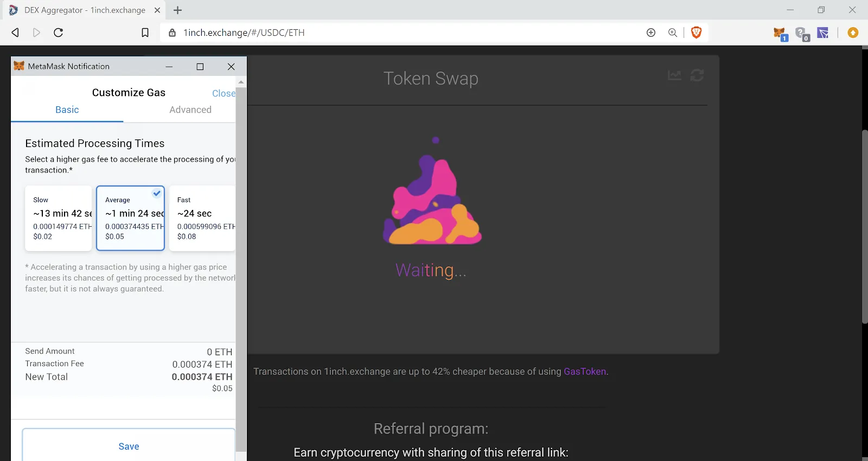Click the zoom magnifier in address bar

pyautogui.click(x=673, y=33)
